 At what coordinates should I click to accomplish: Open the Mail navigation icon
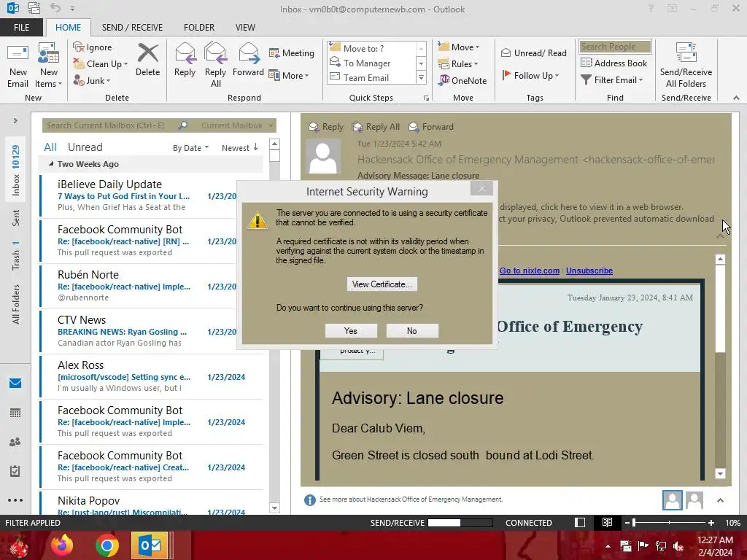(x=15, y=384)
